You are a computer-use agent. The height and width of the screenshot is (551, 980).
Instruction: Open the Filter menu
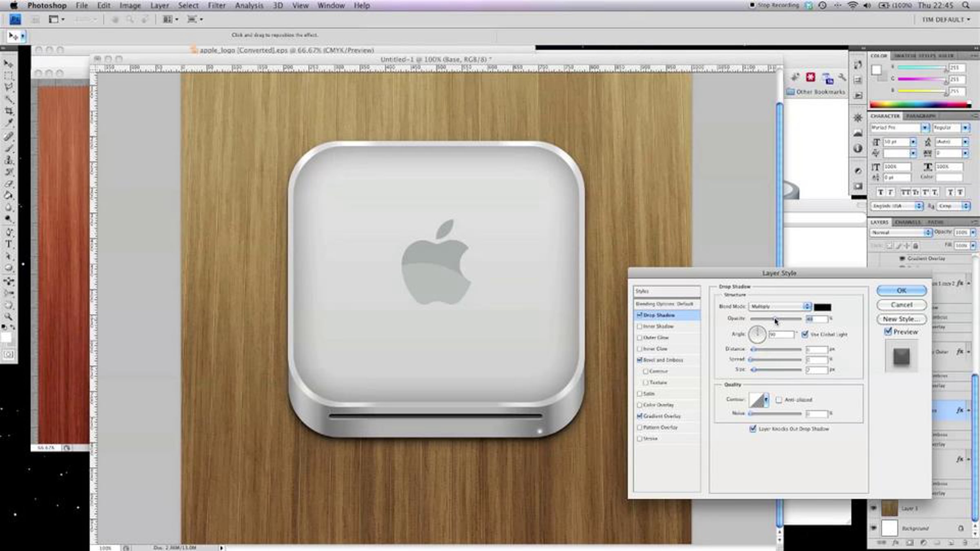216,5
